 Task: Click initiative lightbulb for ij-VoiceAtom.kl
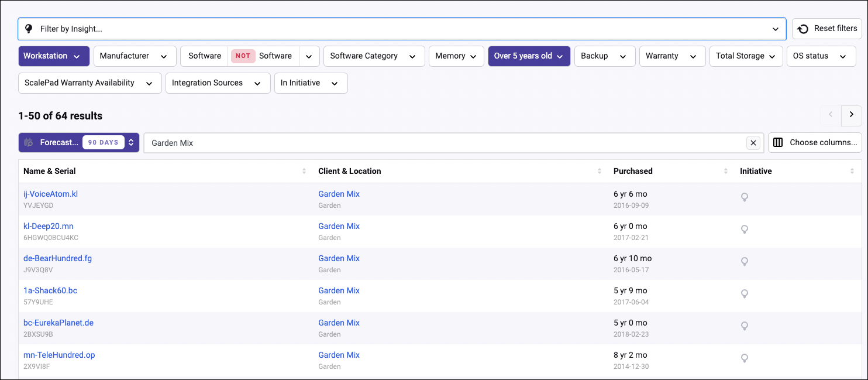coord(745,197)
